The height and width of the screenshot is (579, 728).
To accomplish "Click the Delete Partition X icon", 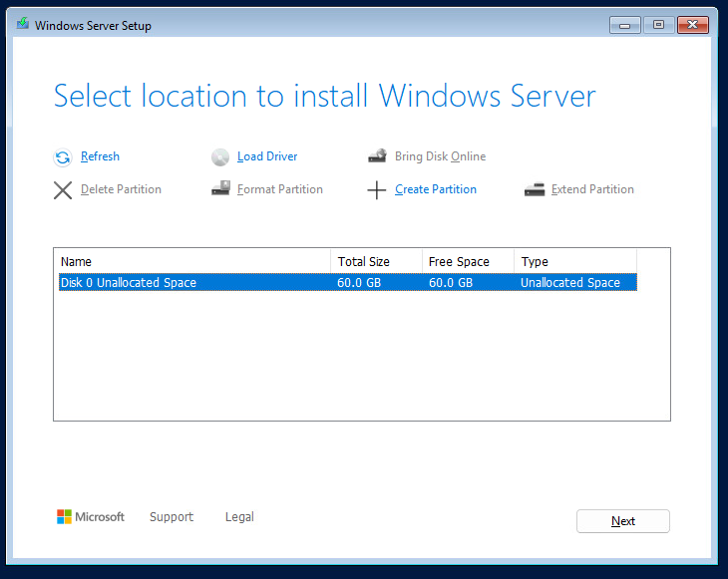I will tap(63, 189).
